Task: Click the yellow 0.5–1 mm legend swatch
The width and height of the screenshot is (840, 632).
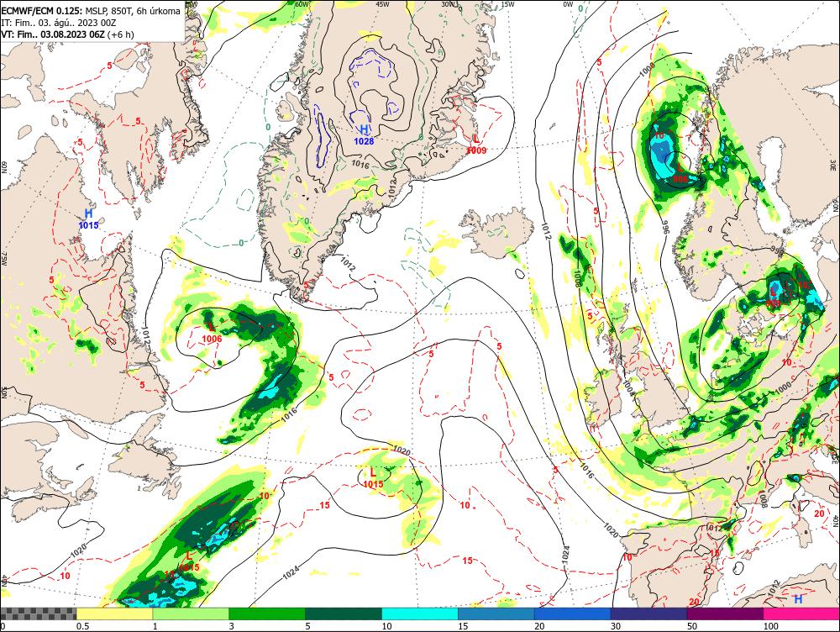Action: (x=114, y=614)
